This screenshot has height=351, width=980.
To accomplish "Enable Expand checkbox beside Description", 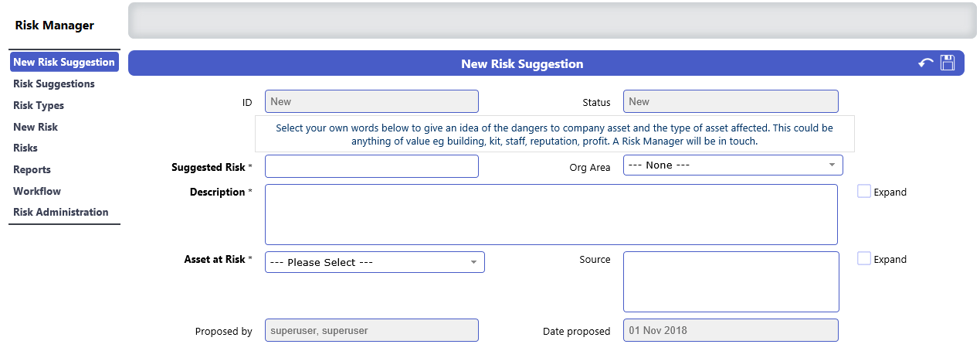I will [x=864, y=191].
